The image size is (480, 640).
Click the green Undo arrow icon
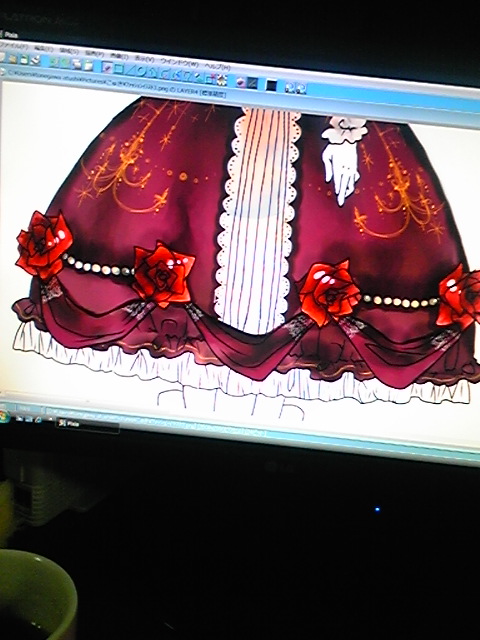click(54, 62)
